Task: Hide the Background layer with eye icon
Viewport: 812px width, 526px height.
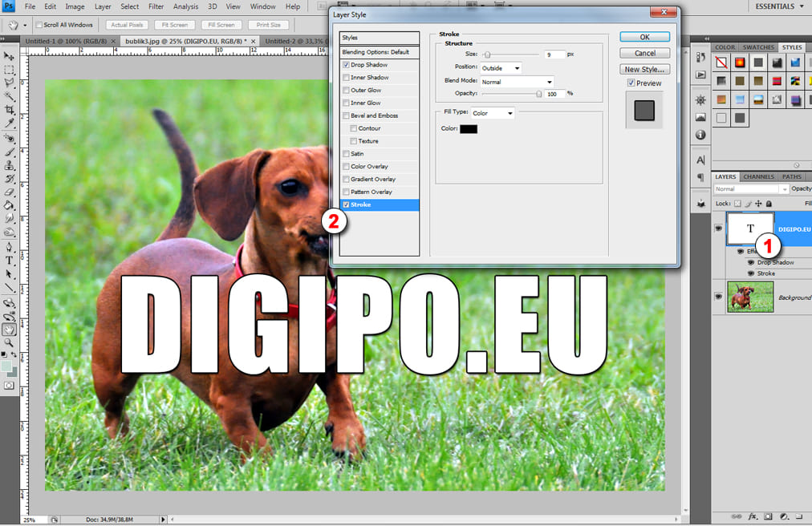Action: 718,297
